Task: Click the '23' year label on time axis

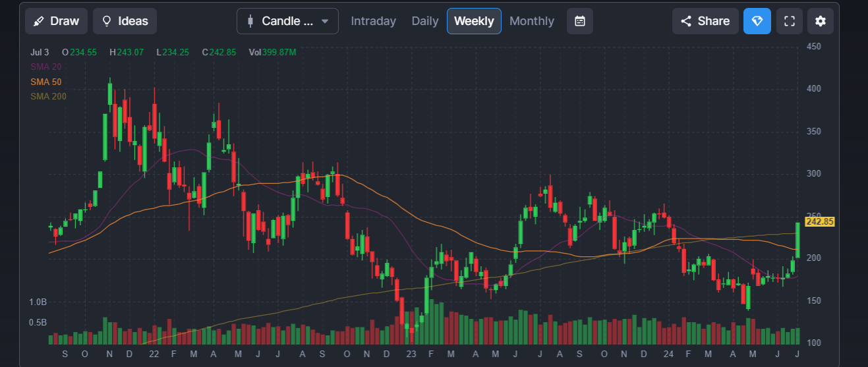Action: (x=411, y=354)
